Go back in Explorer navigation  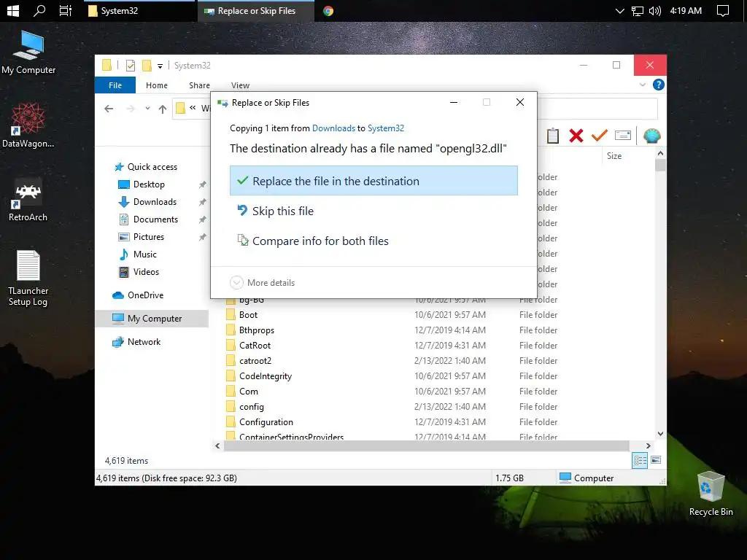[109, 109]
